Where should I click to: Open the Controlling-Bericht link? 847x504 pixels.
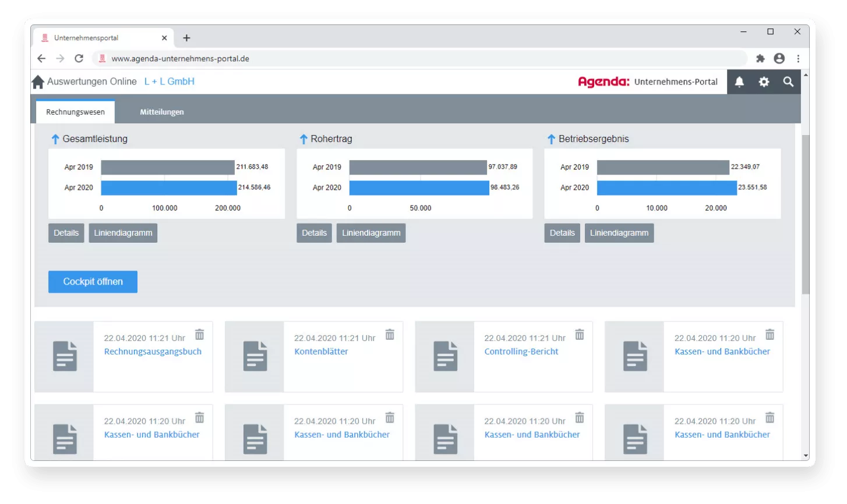coord(521,352)
